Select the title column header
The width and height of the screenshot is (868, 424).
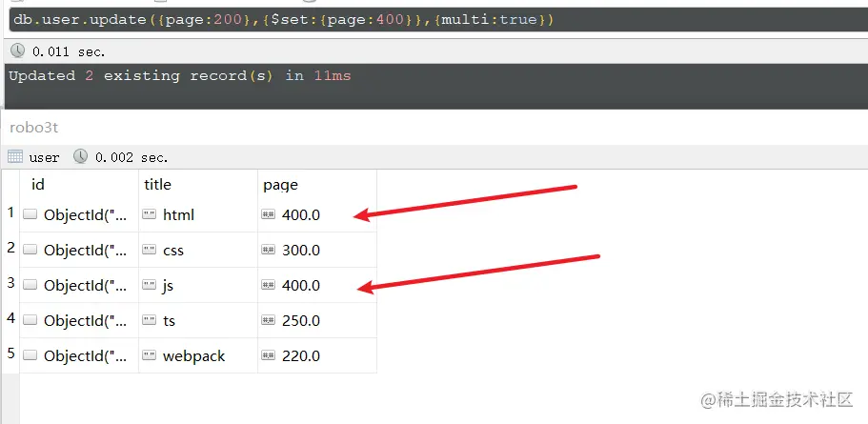[x=197, y=184]
